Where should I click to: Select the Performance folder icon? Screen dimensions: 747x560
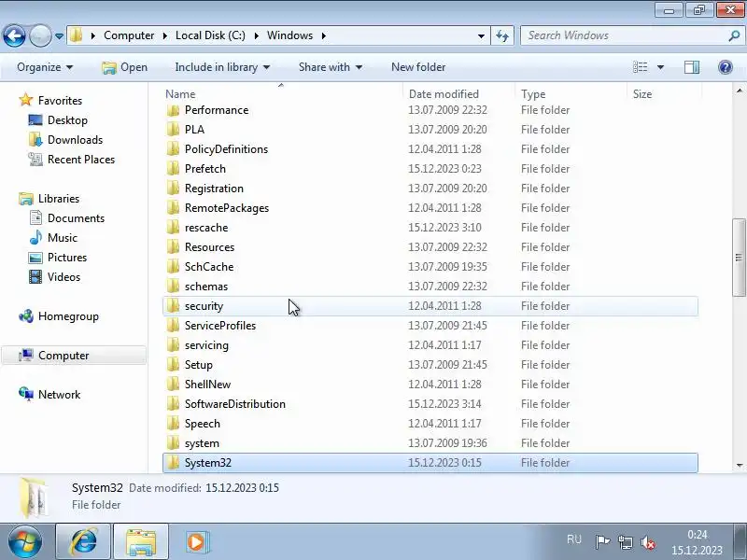[x=173, y=110]
